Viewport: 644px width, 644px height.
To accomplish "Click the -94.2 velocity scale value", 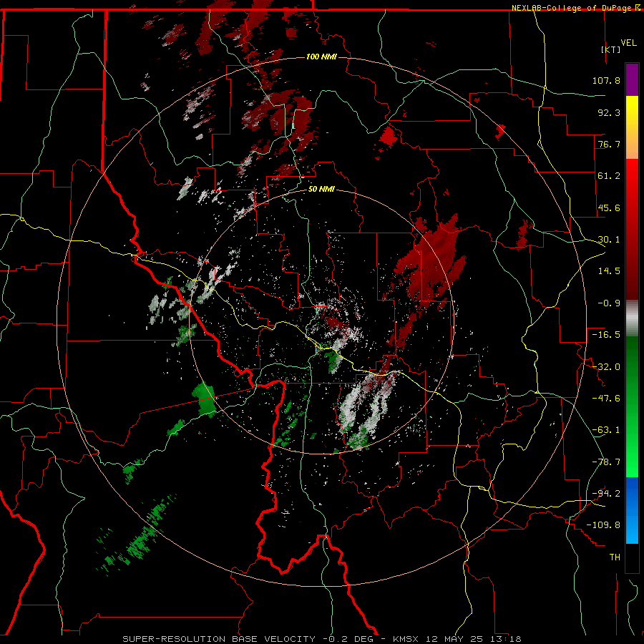I will (606, 494).
